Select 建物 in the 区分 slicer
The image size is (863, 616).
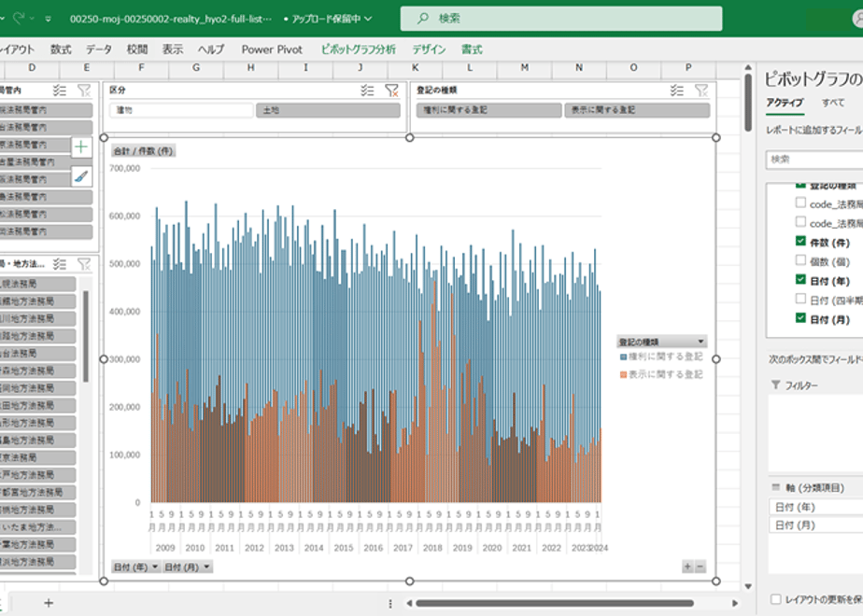click(181, 110)
